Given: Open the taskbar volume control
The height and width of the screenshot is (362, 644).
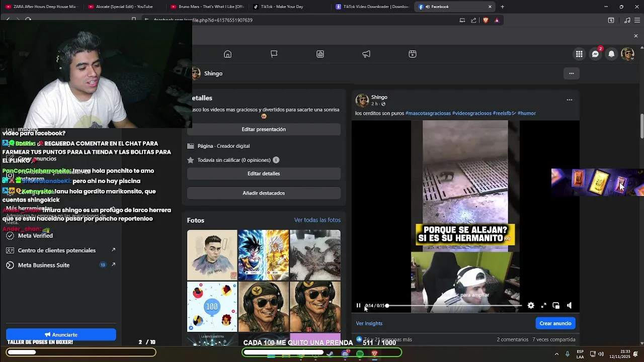Looking at the screenshot, I should tap(601, 354).
